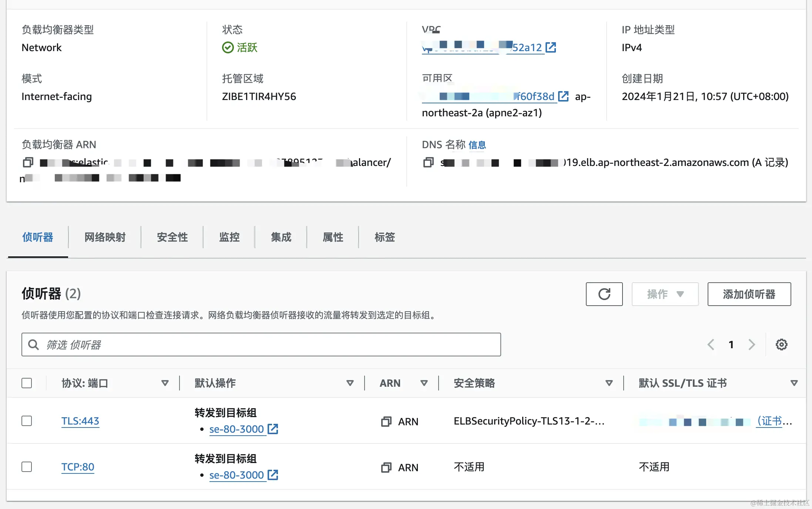Click the refresh listeners button
Screen dimensions: 812x509
coord(604,294)
